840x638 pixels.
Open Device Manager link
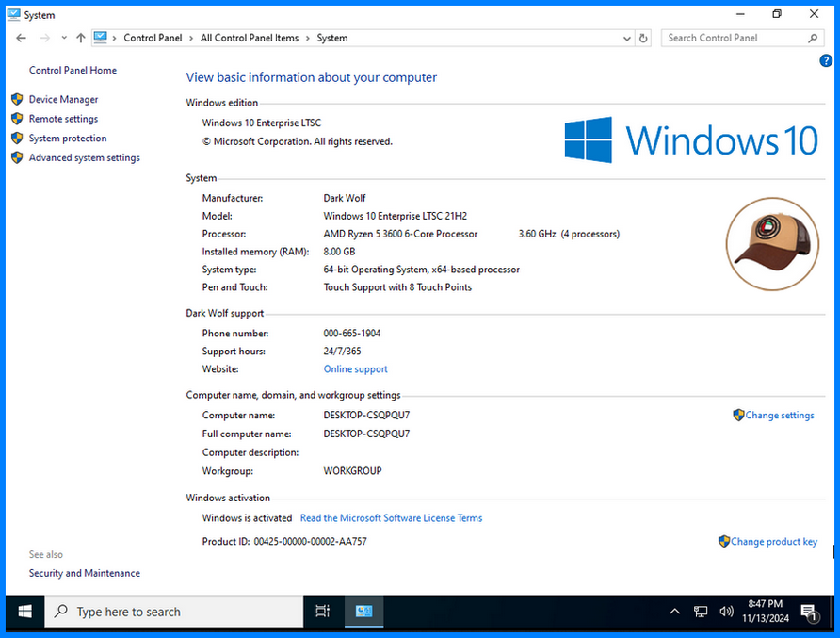pyautogui.click(x=63, y=99)
